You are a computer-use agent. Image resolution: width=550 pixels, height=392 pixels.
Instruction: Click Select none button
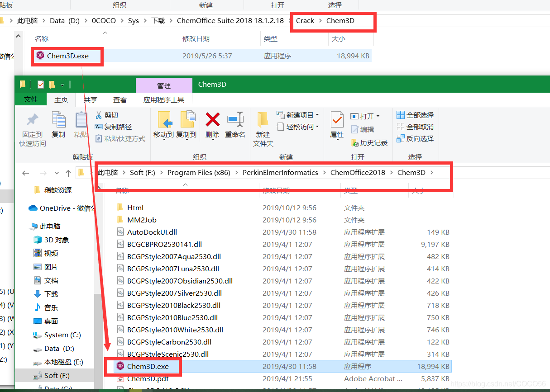click(415, 127)
